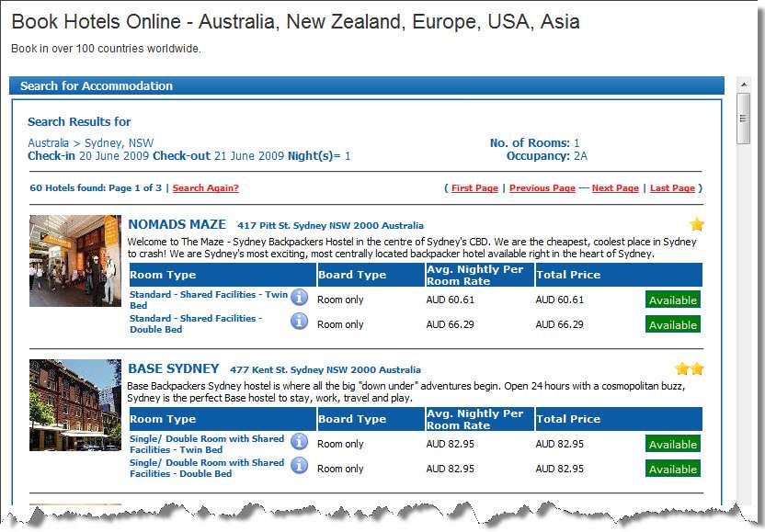Jump to the Last Page of results
Image resolution: width=765 pixels, height=532 pixels.
672,188
